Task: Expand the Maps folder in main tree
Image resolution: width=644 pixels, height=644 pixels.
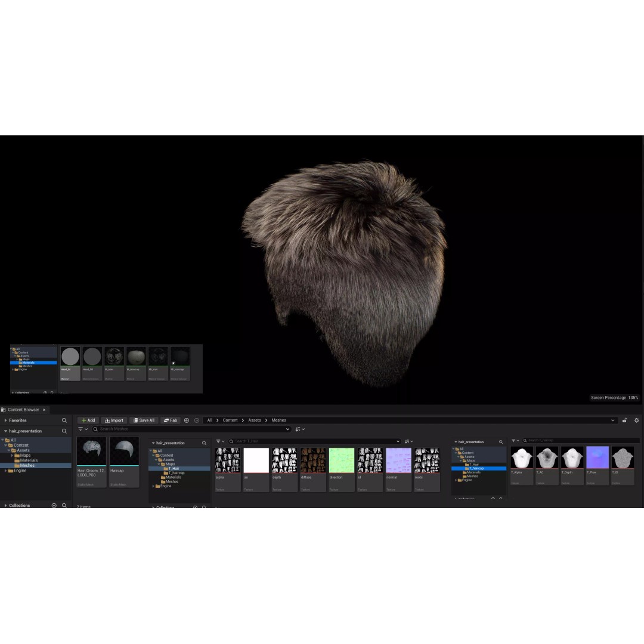Action: 11,456
